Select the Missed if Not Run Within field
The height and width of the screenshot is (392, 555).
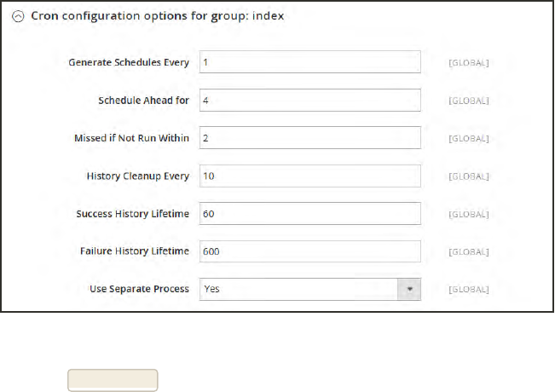[x=309, y=138]
